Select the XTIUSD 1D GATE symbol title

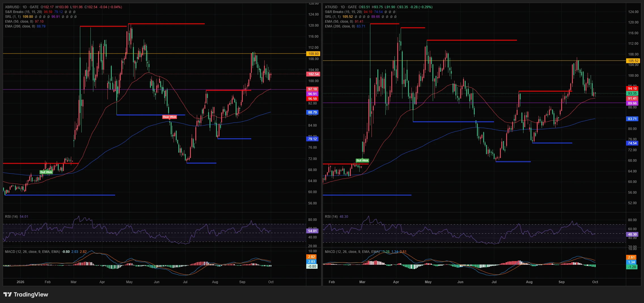point(341,7)
